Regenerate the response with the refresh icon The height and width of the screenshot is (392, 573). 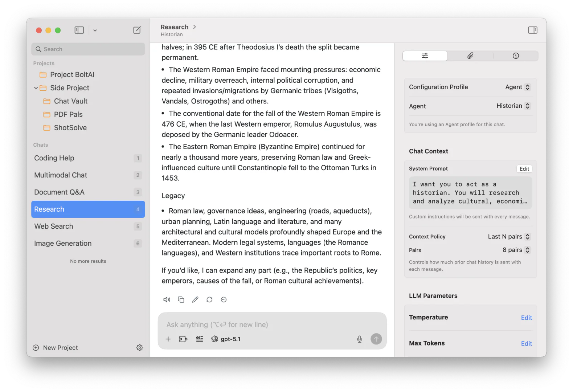point(209,299)
